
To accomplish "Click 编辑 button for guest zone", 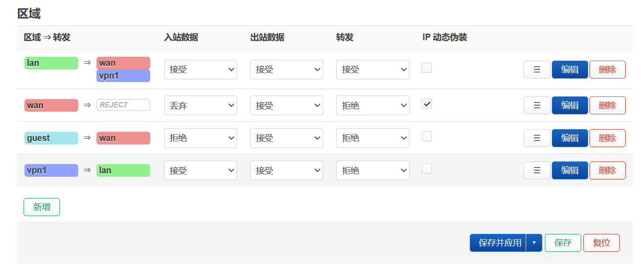I will coord(570,138).
